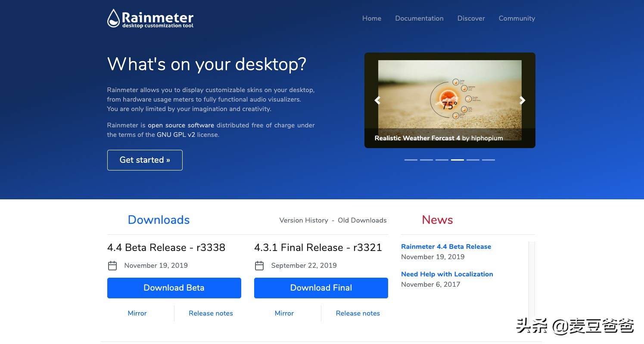Image resolution: width=644 pixels, height=344 pixels.
Task: Click the weather skin preview image
Action: click(x=450, y=100)
